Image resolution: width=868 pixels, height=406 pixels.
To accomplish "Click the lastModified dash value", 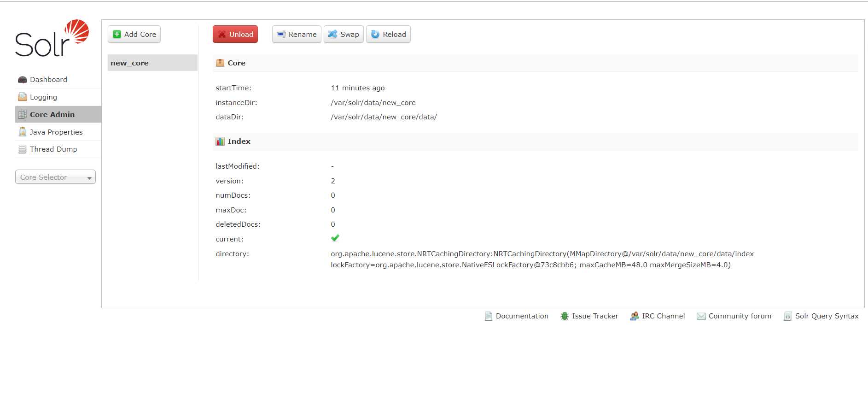I will point(332,166).
